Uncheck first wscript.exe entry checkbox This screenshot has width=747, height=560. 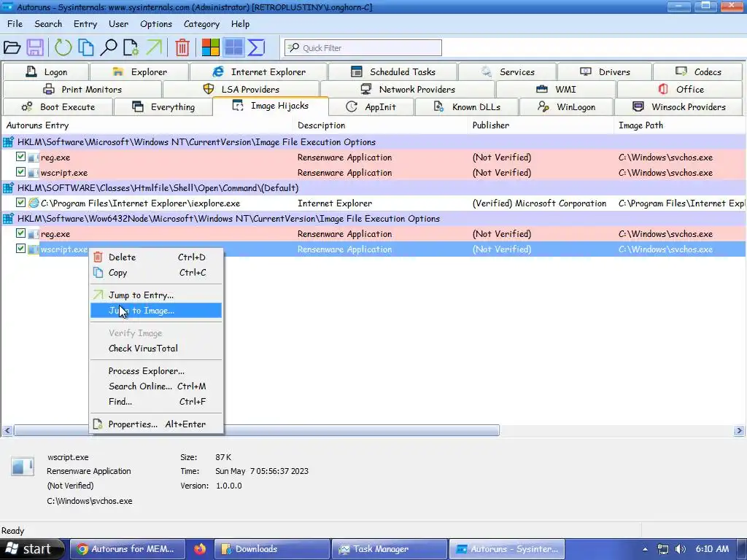click(x=20, y=171)
